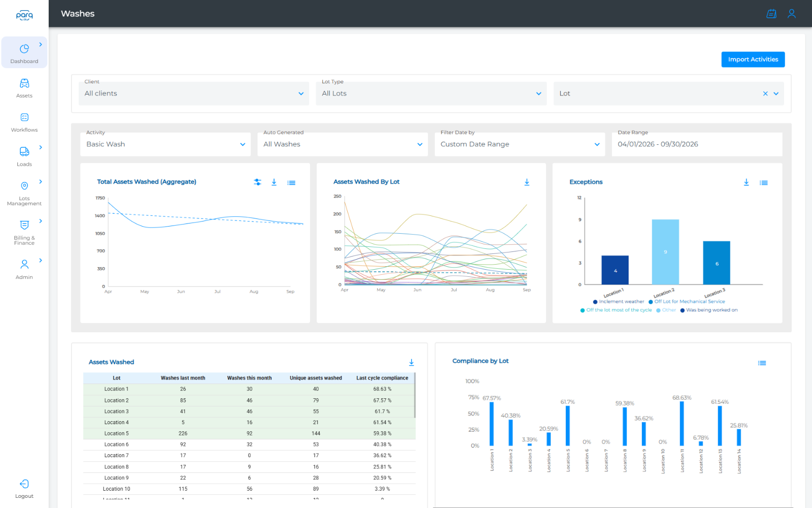Toggle Was being worked on legend item

(x=709, y=310)
